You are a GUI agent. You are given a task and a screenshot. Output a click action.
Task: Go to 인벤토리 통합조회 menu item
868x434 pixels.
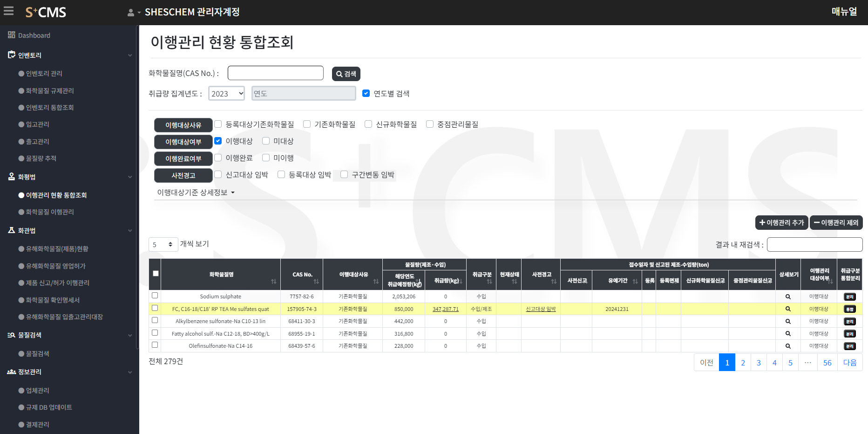click(50, 108)
